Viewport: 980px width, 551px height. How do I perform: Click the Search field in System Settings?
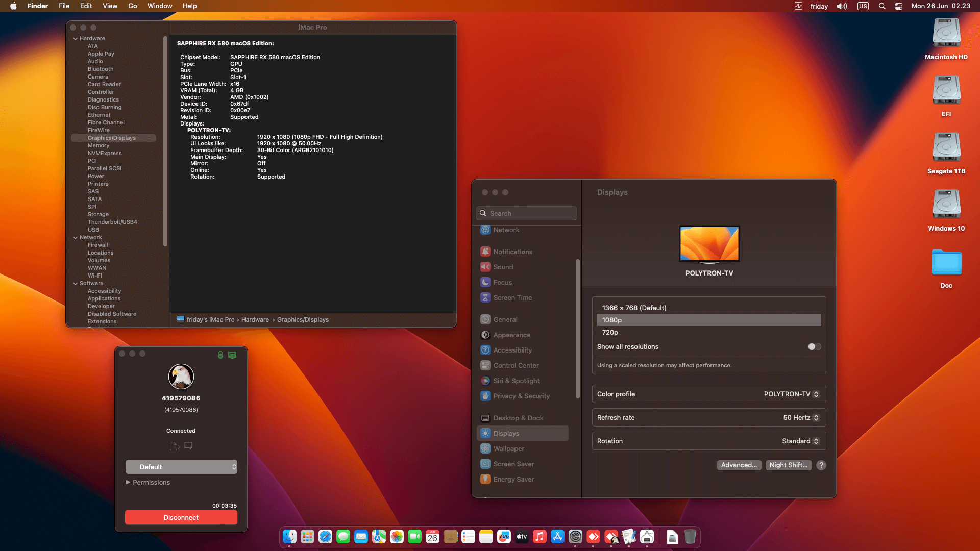526,213
